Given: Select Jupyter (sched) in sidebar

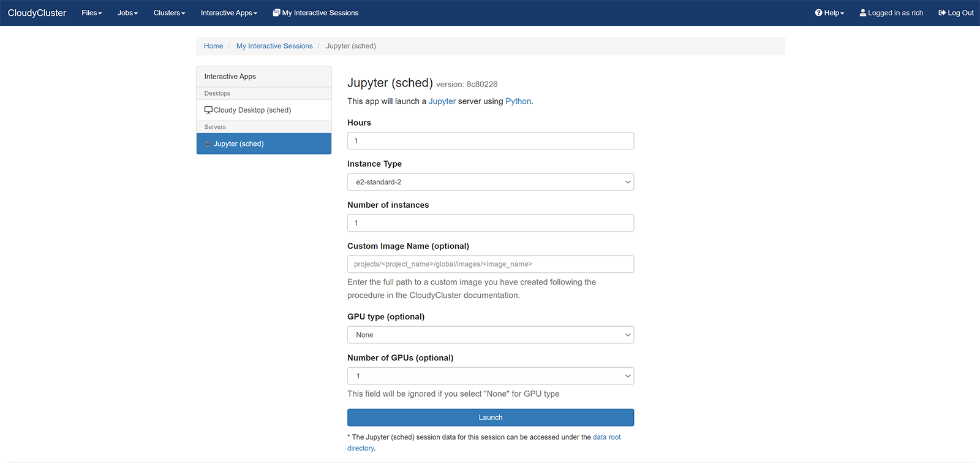Looking at the screenshot, I should (x=264, y=143).
